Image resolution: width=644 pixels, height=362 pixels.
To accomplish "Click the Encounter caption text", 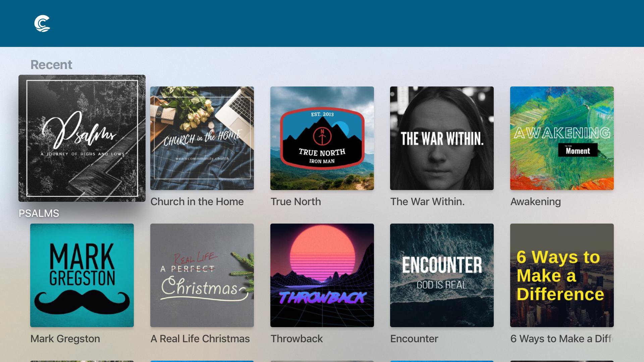I will [x=414, y=339].
